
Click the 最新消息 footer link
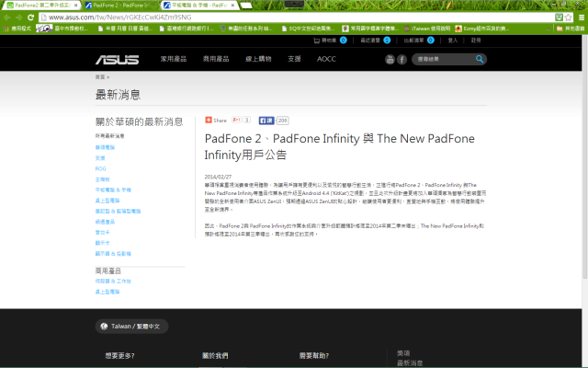click(x=410, y=362)
